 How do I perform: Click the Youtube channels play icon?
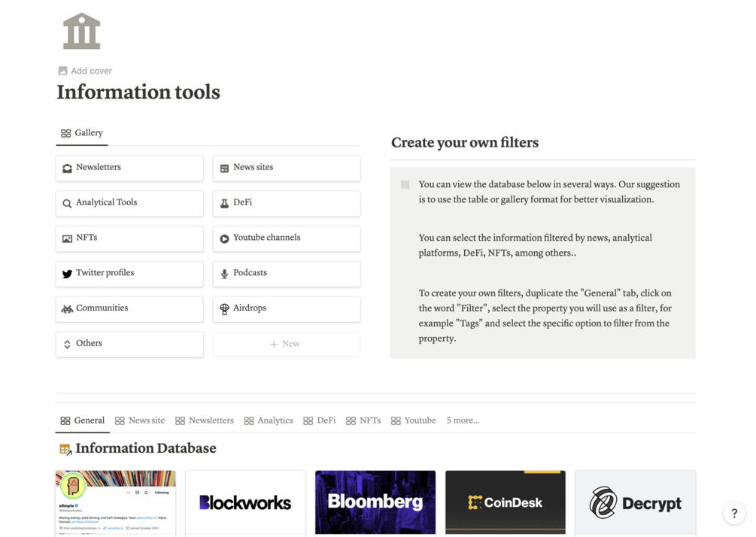[x=224, y=238]
